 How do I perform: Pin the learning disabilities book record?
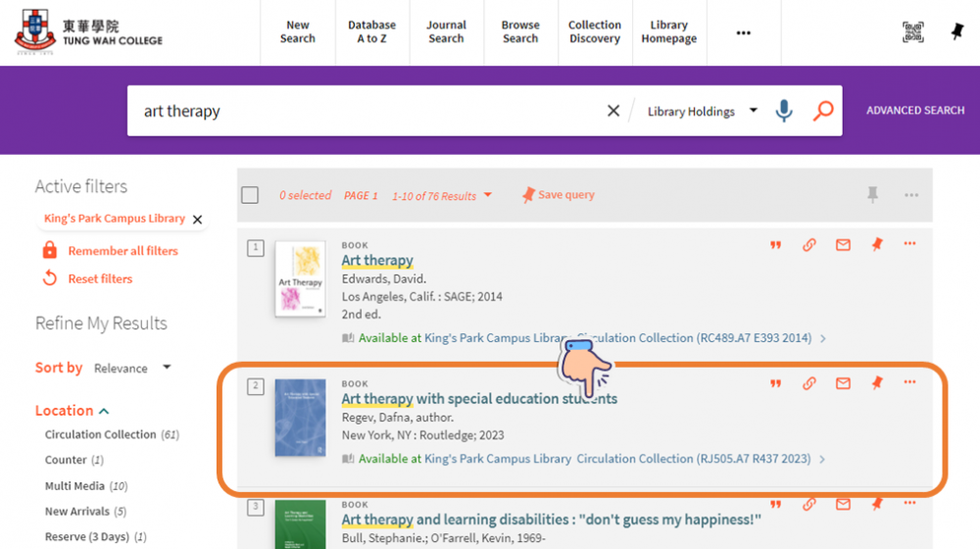pyautogui.click(x=877, y=503)
